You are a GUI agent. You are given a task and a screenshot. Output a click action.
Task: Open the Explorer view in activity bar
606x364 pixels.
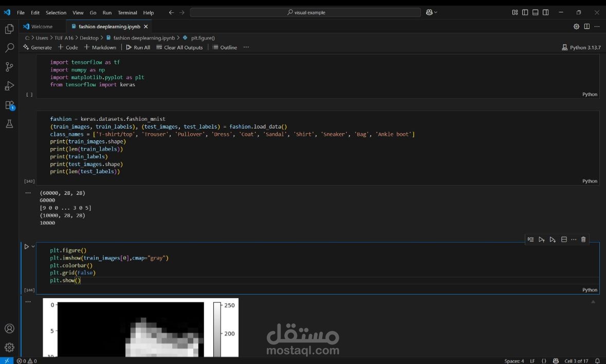tap(9, 29)
